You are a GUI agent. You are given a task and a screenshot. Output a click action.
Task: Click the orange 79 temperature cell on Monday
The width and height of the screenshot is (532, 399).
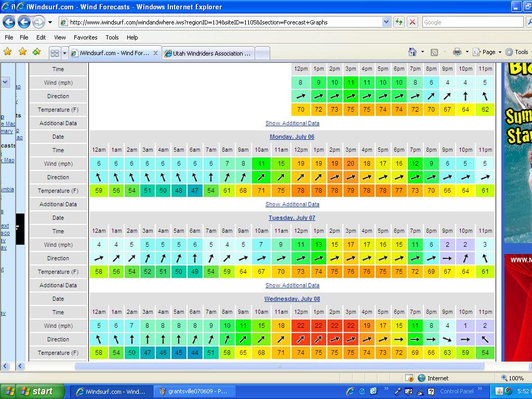point(351,191)
